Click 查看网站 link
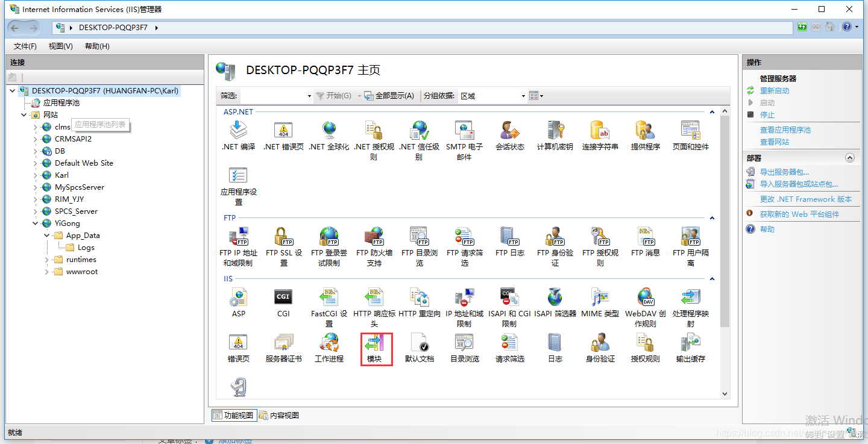This screenshot has width=868, height=444. [x=775, y=142]
